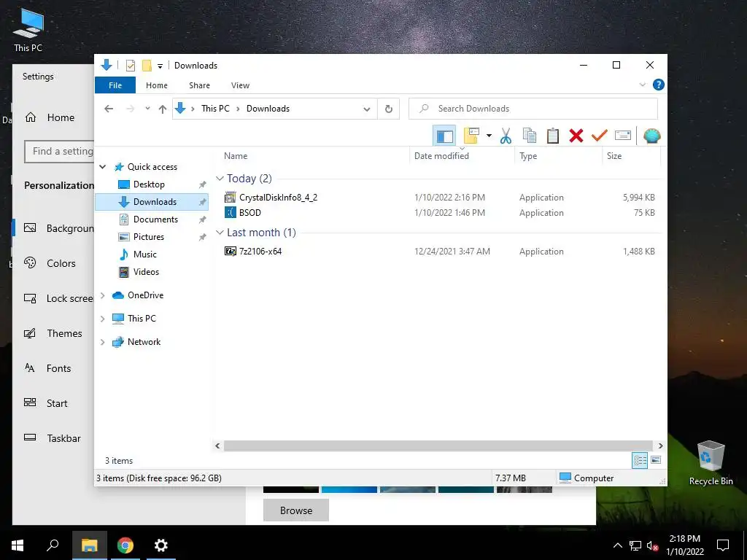Open Customize Quick Access Toolbar dropdown
The image size is (747, 560).
160,66
